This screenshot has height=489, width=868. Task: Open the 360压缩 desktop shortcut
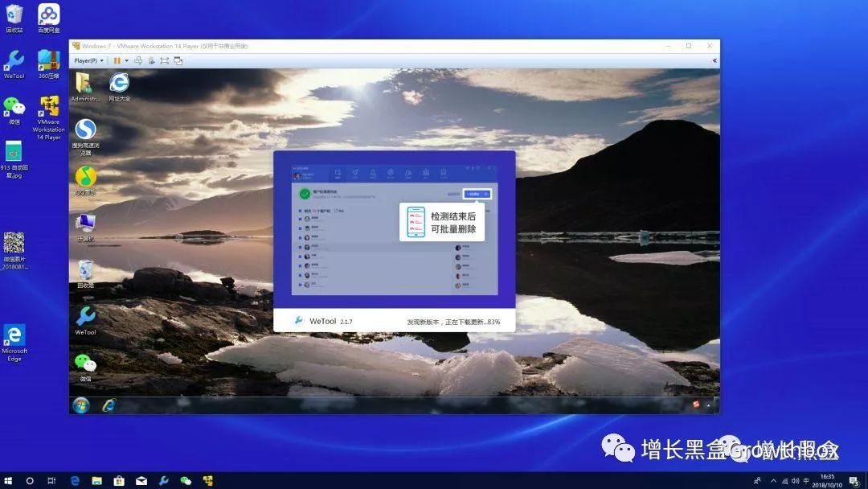(49, 64)
